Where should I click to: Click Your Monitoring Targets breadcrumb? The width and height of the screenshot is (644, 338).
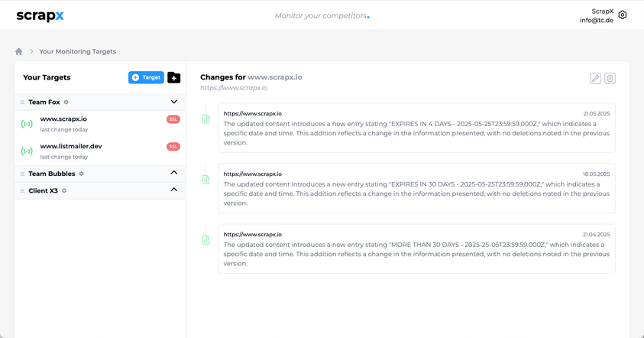click(x=78, y=51)
